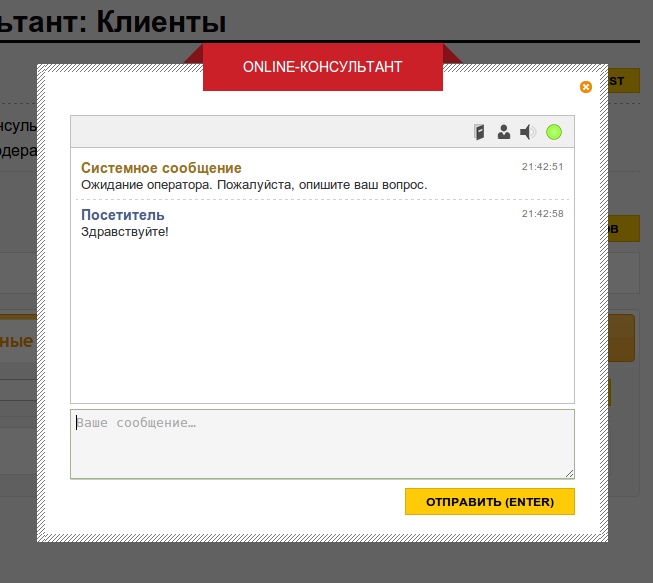Click the exit chat door icon
Image resolution: width=653 pixels, height=583 pixels.
coord(480,132)
